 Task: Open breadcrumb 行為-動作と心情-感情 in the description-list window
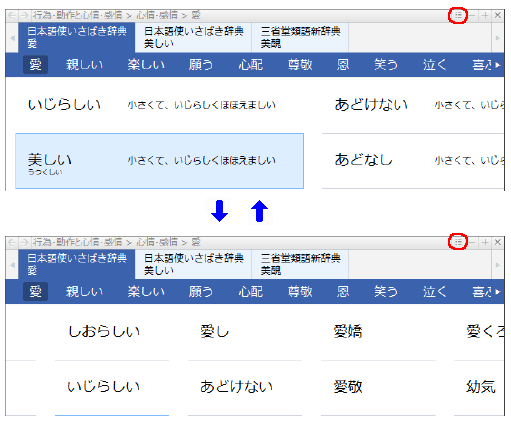(78, 15)
